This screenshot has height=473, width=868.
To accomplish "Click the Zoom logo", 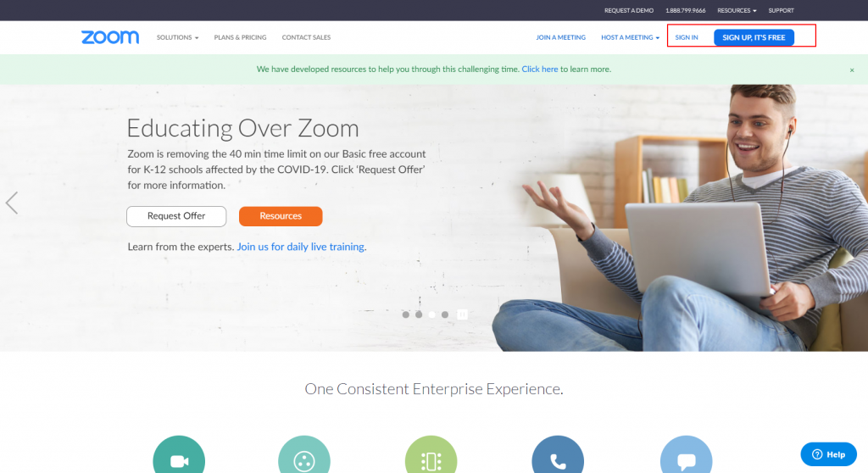I will pos(110,37).
